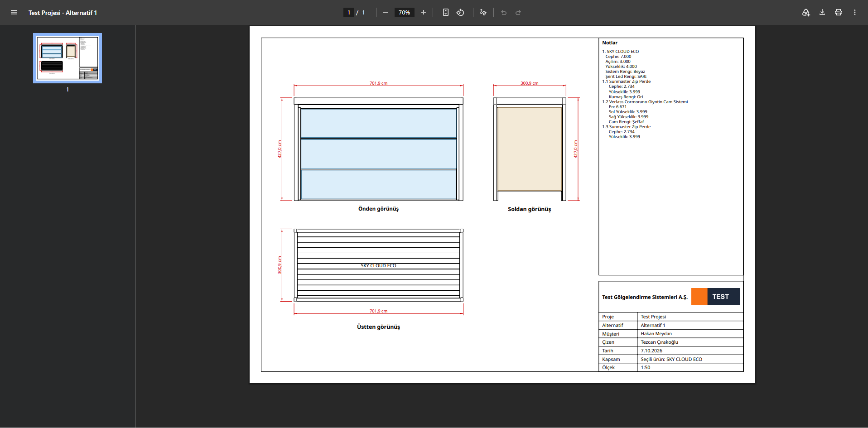Click the undo arrow icon
Image resolution: width=868 pixels, height=428 pixels.
pos(504,13)
